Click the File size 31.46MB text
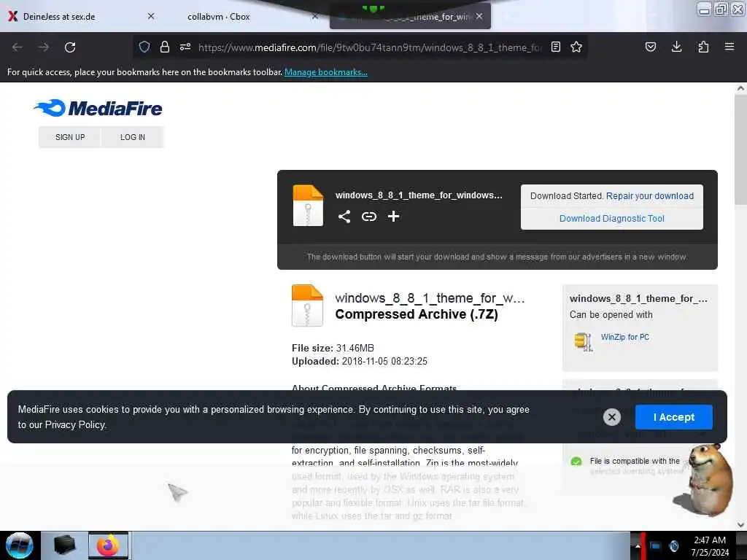This screenshot has width=747, height=560. click(x=333, y=348)
